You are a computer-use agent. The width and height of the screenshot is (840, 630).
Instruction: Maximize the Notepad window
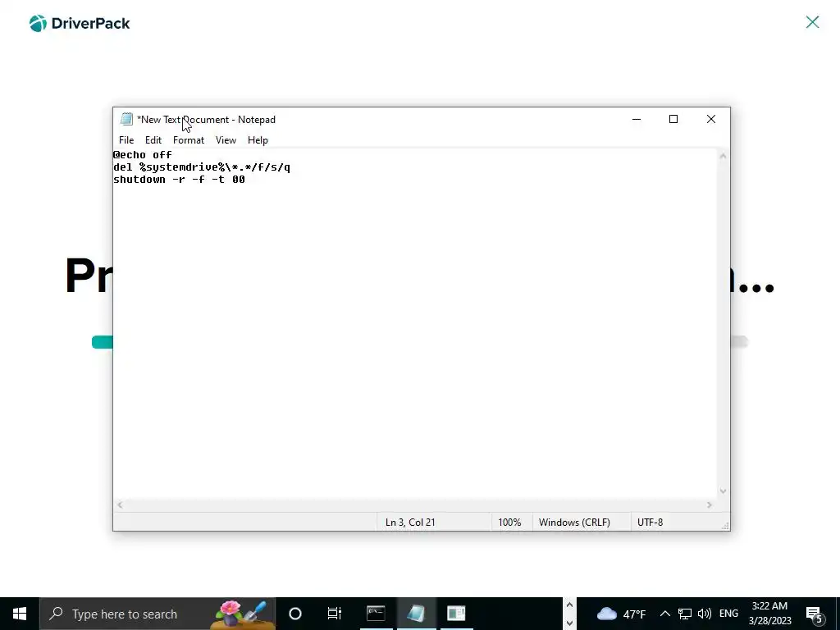673,119
